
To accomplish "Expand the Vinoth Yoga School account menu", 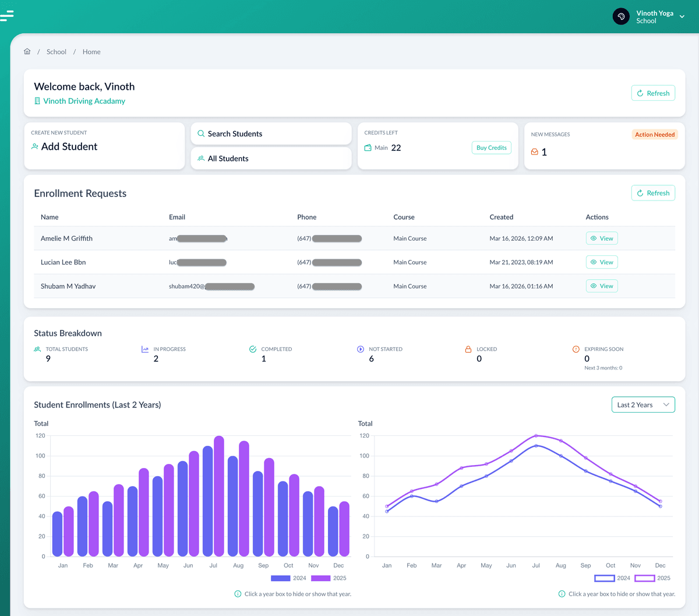I will pyautogui.click(x=682, y=17).
